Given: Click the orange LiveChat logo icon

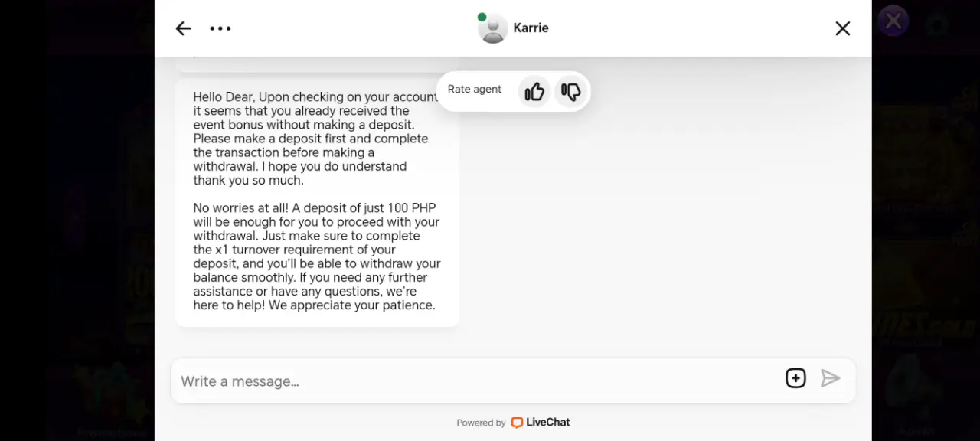Looking at the screenshot, I should click(517, 422).
